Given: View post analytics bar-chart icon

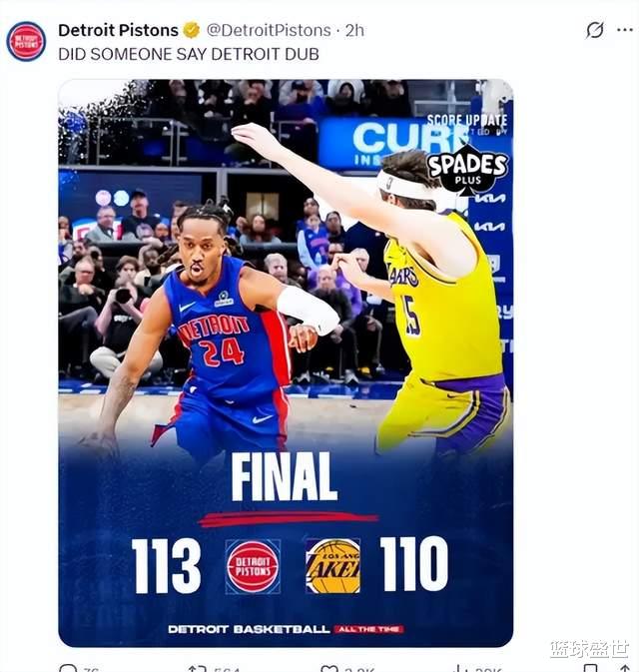Looking at the screenshot, I should (460, 668).
